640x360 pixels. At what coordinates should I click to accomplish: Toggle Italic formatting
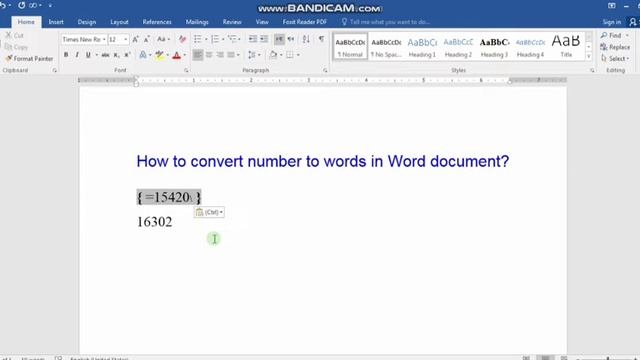click(x=77, y=55)
